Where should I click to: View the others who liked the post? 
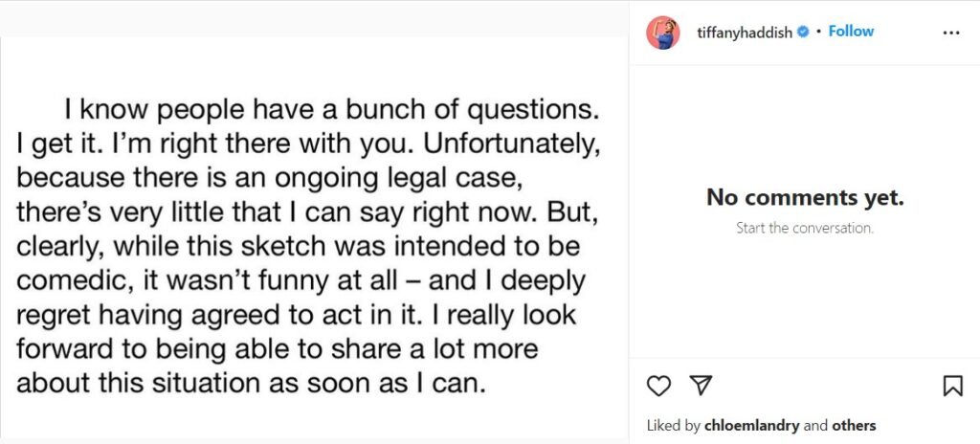[854, 425]
